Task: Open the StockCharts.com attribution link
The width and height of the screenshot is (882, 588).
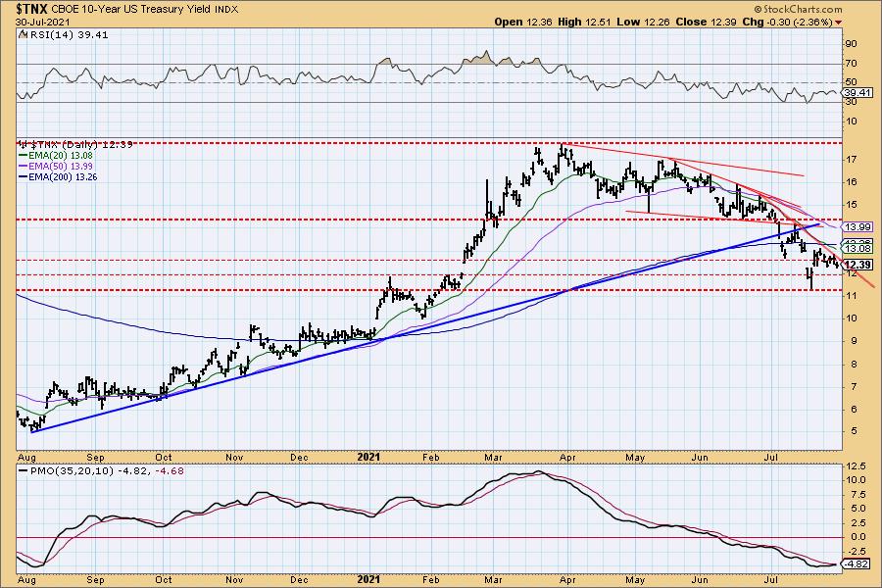Action: 798,9
